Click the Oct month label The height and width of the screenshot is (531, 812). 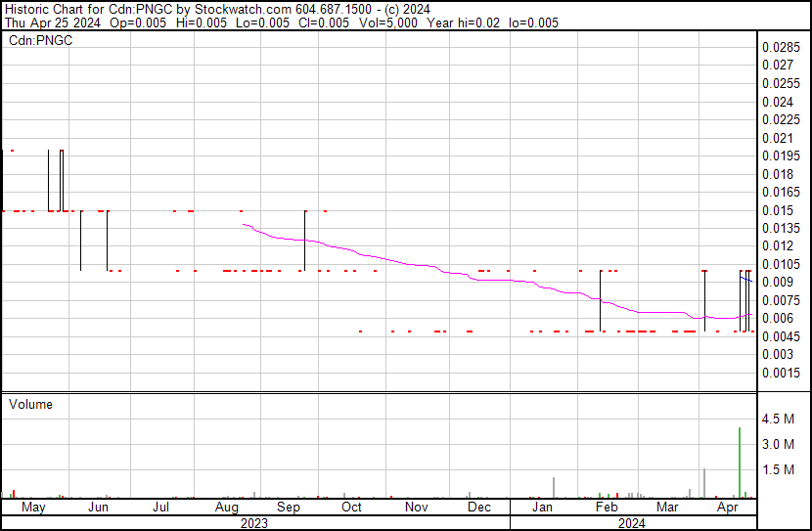pos(351,508)
